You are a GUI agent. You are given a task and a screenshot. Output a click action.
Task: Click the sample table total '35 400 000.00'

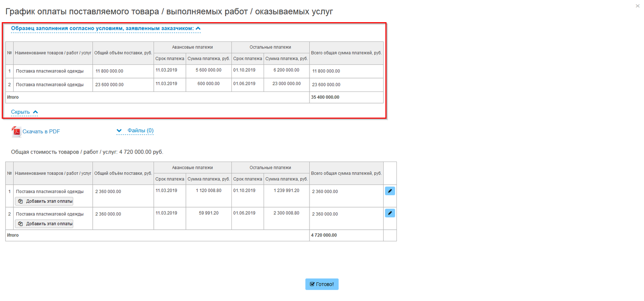(325, 97)
